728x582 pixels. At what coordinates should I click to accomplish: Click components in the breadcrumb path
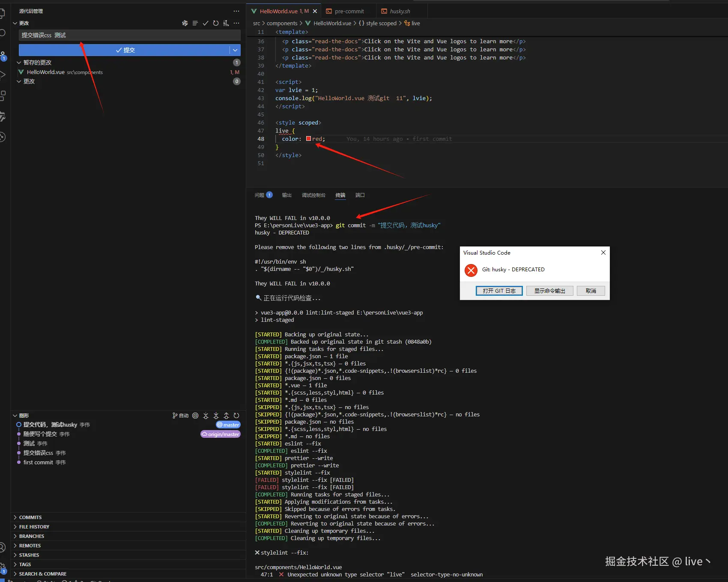(x=282, y=24)
